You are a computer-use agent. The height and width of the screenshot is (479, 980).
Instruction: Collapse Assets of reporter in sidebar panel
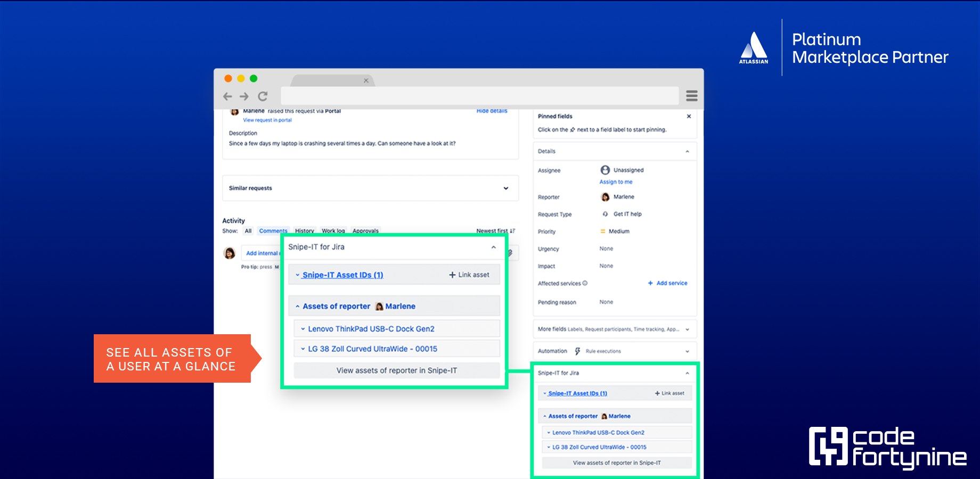545,416
